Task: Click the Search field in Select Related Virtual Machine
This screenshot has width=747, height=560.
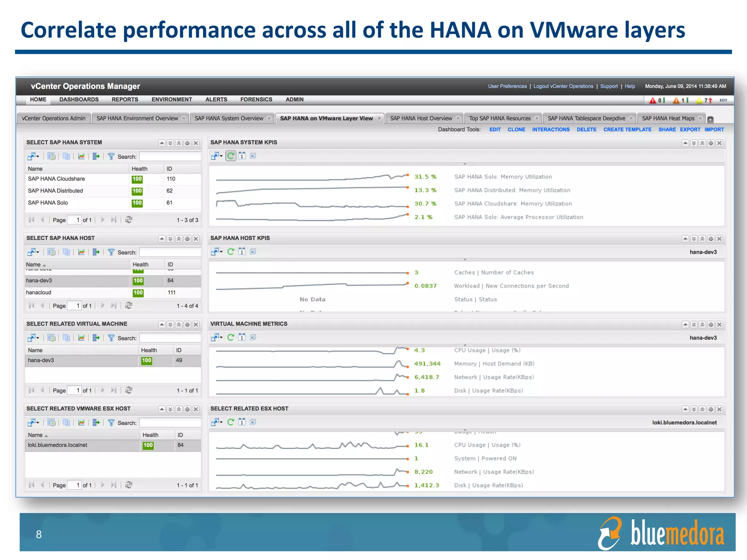Action: [x=170, y=338]
